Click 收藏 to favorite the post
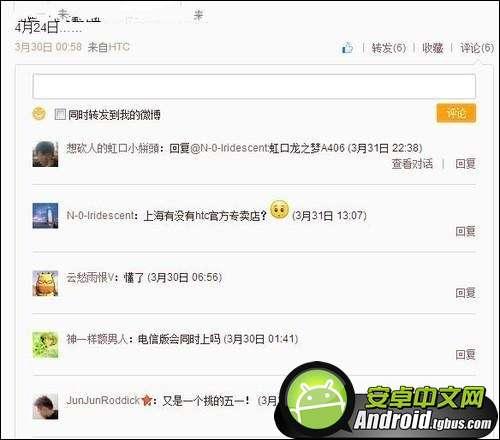 [x=433, y=48]
